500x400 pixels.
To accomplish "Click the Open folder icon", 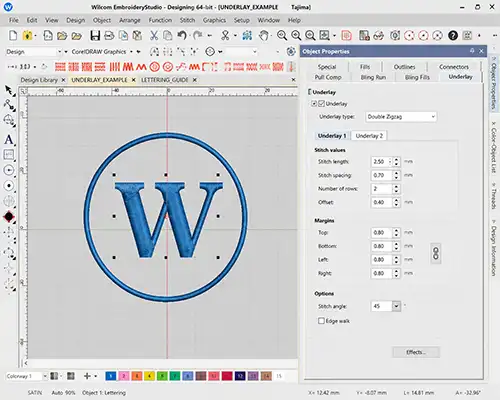I will (62, 35).
